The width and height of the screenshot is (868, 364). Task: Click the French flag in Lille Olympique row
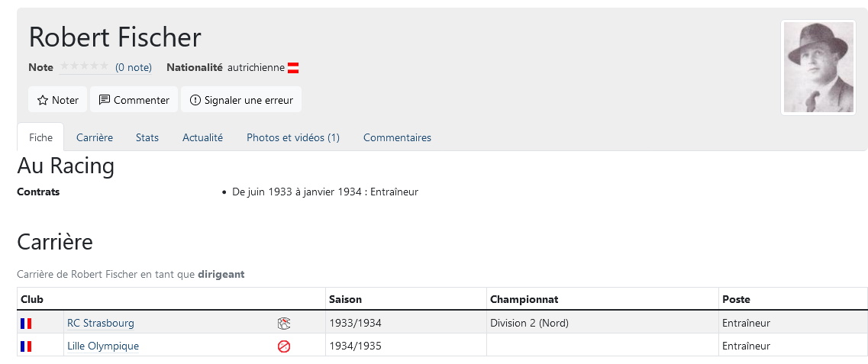click(x=26, y=346)
